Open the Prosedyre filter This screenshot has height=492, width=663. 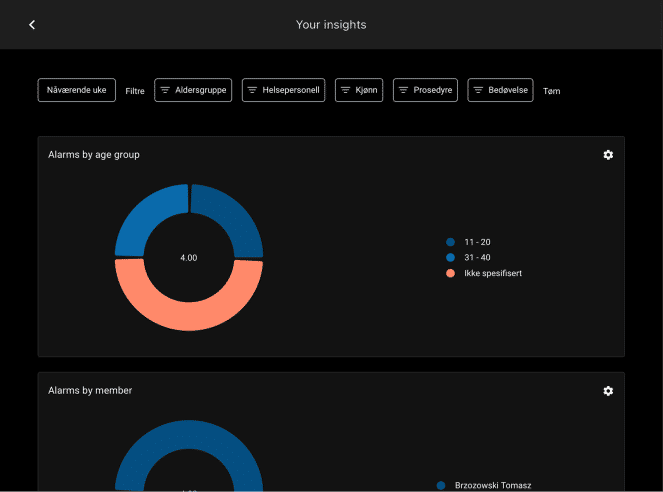[x=425, y=90]
